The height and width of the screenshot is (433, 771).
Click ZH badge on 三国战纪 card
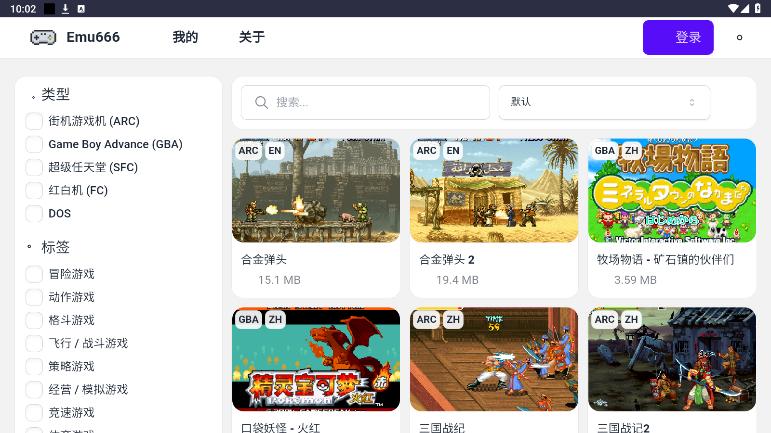pyautogui.click(x=453, y=319)
